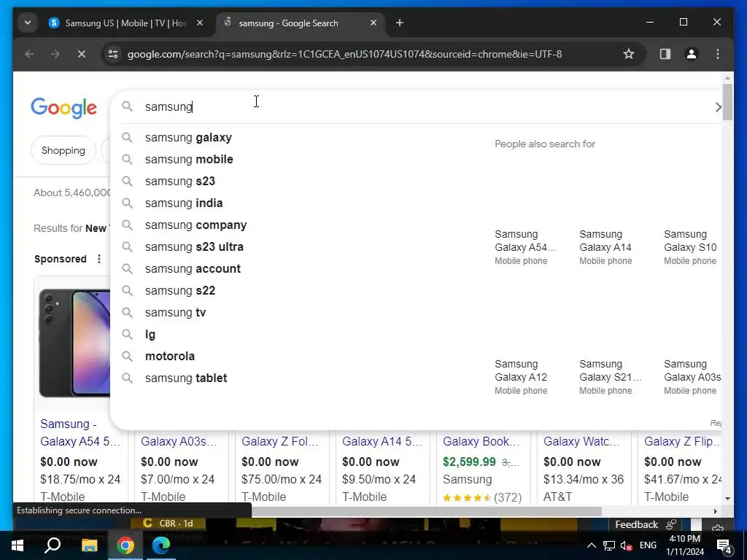Open the Galaxy Z Flip sponsored listing
Image resolution: width=747 pixels, height=560 pixels.
(682, 441)
